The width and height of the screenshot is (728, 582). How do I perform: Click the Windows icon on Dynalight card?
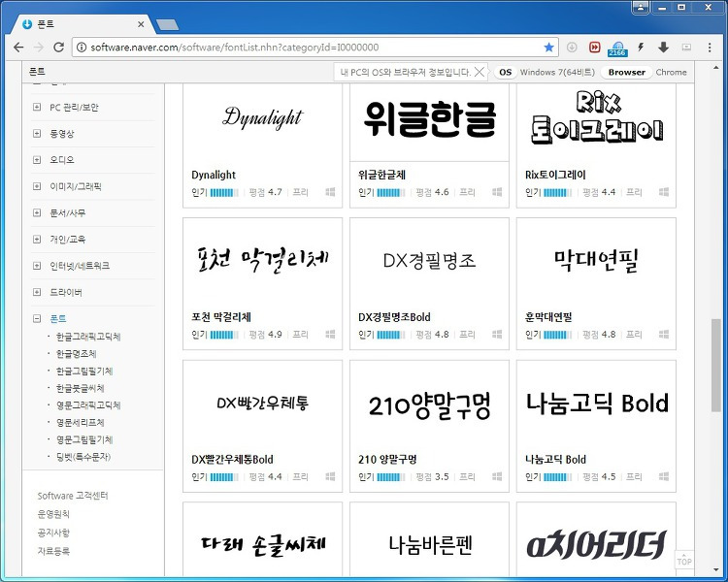point(330,192)
